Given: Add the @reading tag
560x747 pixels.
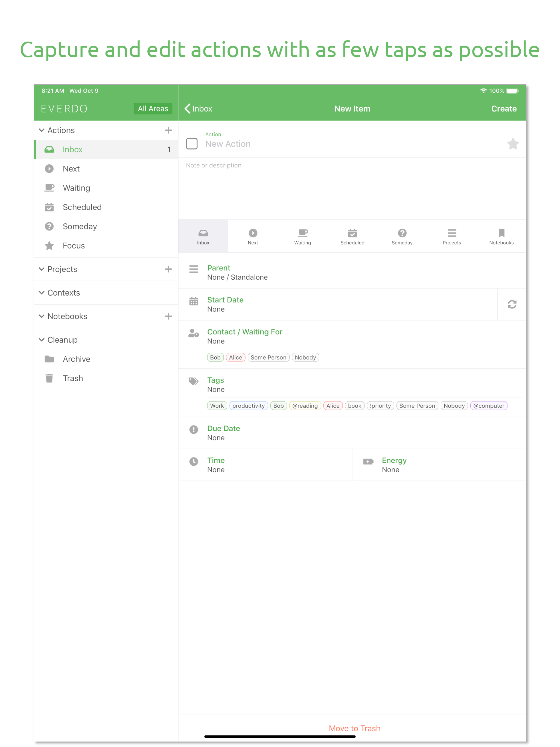Looking at the screenshot, I should tap(305, 405).
